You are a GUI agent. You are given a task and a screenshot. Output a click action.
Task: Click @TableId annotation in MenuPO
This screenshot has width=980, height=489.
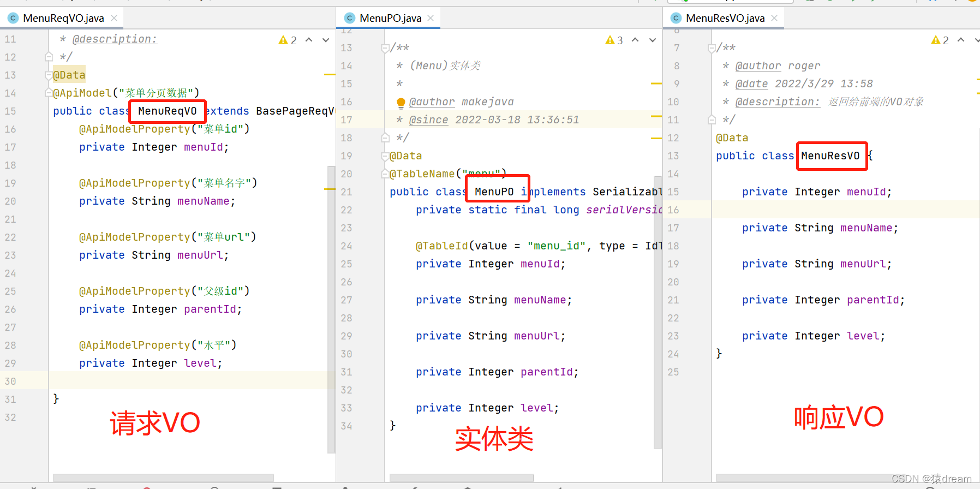442,246
